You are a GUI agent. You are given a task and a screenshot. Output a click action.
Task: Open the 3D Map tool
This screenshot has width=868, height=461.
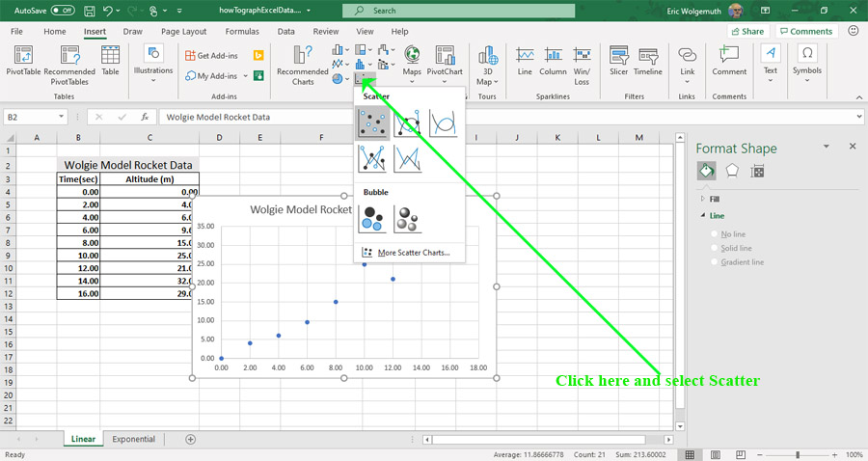click(x=487, y=64)
